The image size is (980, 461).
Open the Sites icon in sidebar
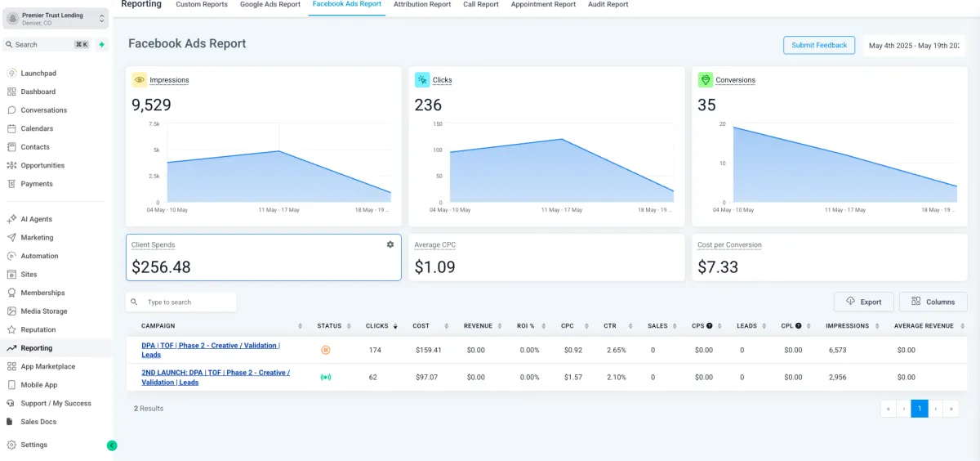[x=11, y=275]
